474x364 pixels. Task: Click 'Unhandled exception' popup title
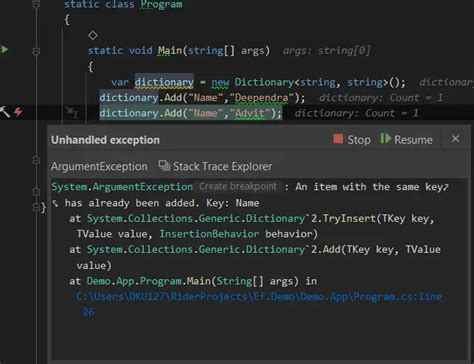105,140
